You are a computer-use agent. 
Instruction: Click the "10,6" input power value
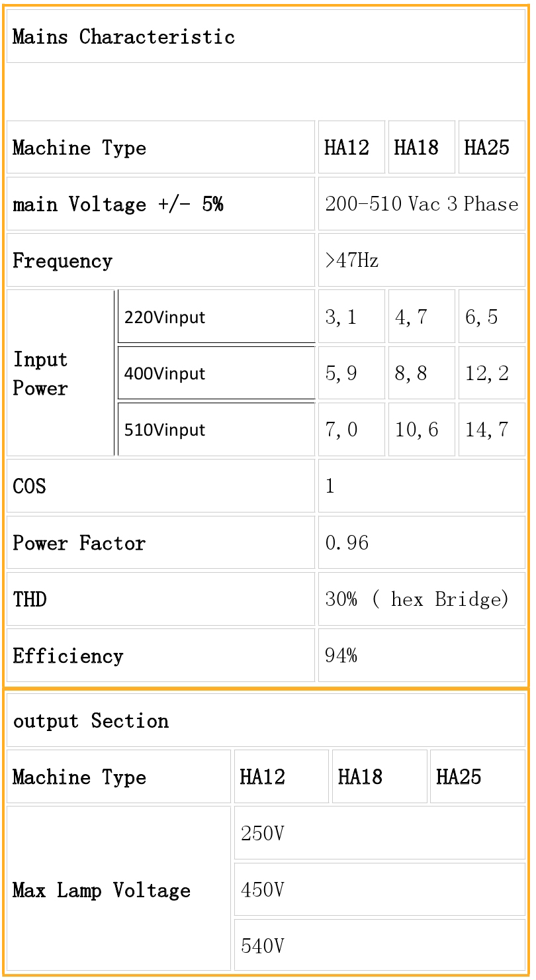421,430
